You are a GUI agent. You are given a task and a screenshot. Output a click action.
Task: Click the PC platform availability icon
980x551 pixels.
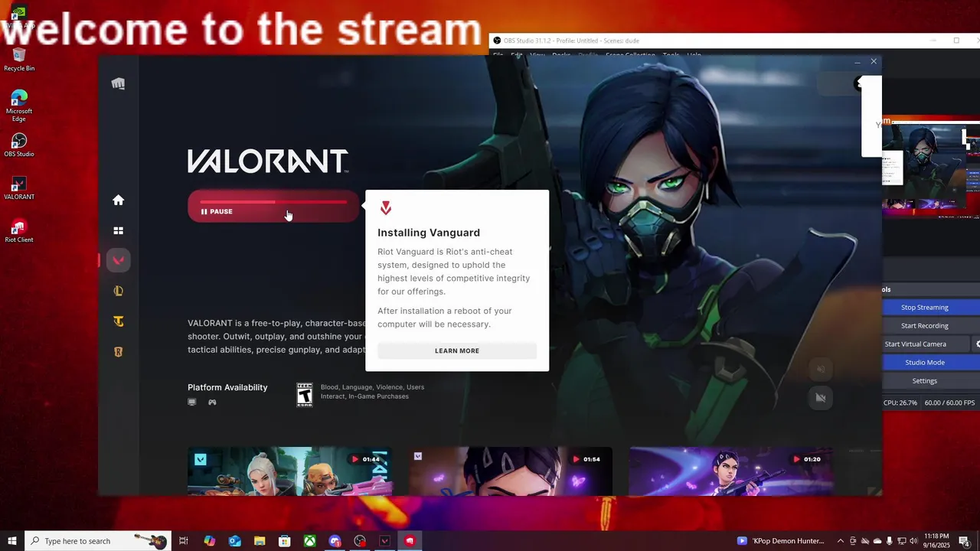point(192,402)
